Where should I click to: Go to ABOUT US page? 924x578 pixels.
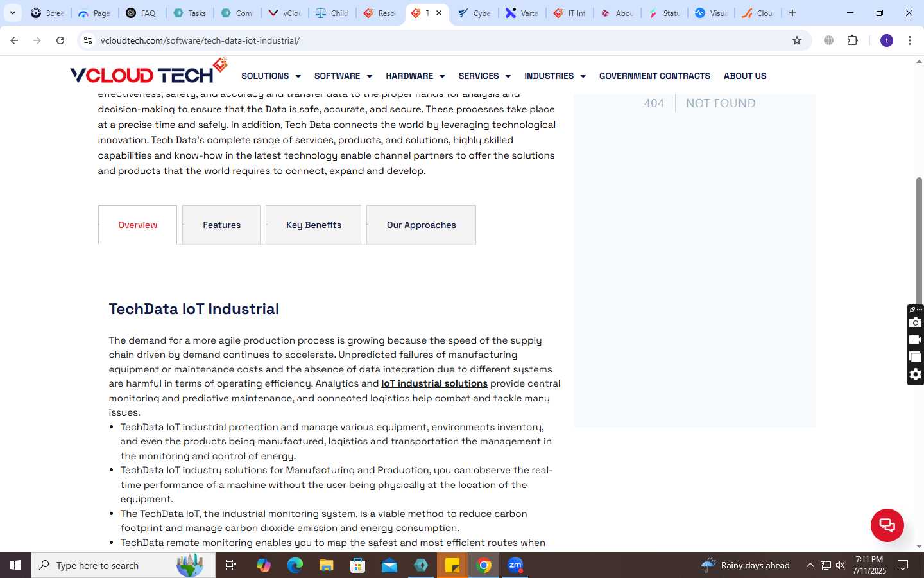click(x=745, y=76)
